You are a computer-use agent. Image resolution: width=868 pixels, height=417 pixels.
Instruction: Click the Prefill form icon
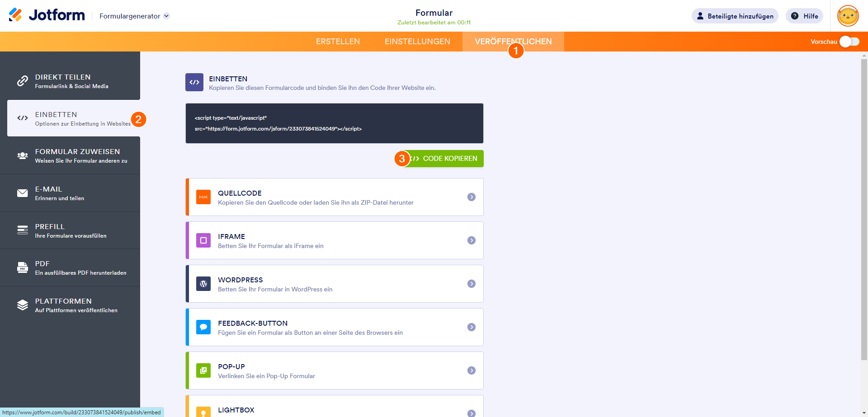point(23,230)
